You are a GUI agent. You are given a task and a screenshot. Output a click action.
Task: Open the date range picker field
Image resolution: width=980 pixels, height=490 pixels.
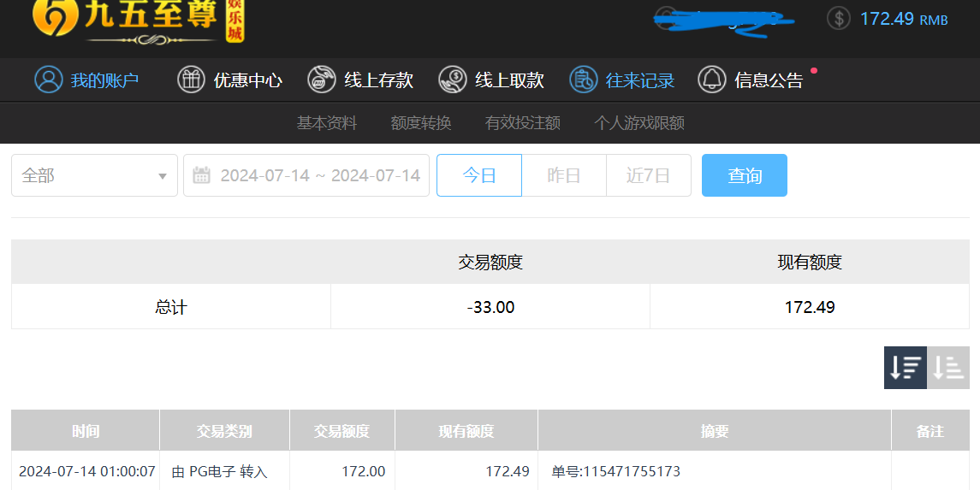318,175
